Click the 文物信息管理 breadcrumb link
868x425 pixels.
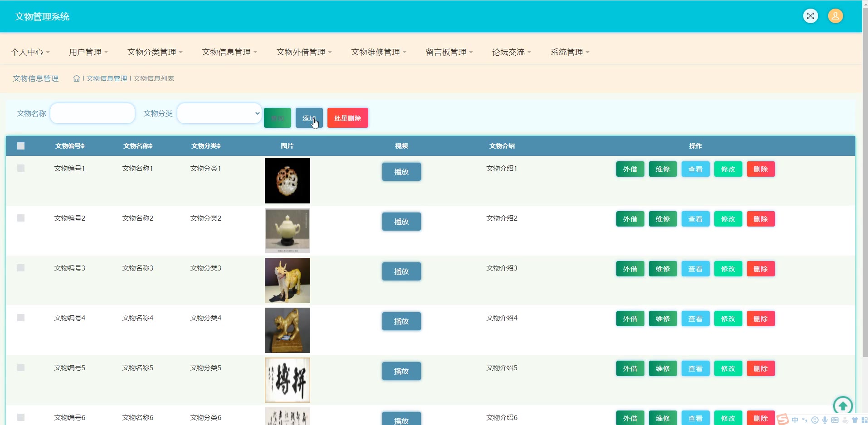[x=107, y=78]
